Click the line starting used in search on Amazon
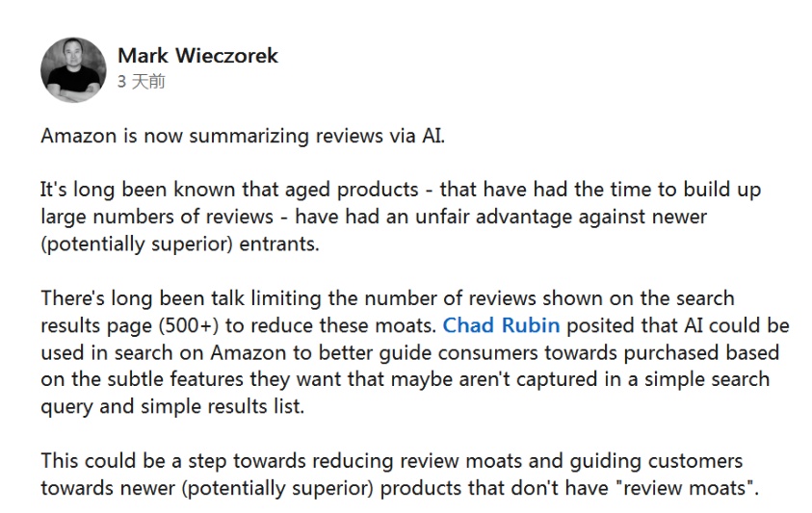812x513 pixels. [410, 353]
